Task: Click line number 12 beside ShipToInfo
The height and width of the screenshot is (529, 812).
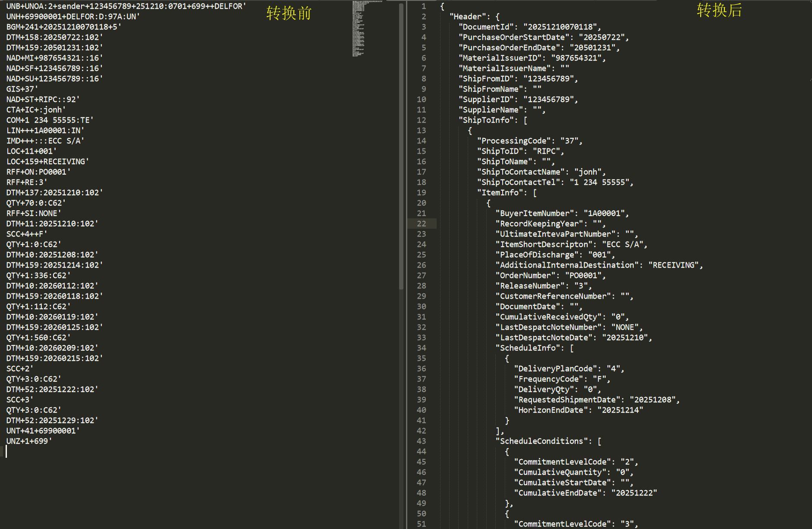Action: coord(422,120)
